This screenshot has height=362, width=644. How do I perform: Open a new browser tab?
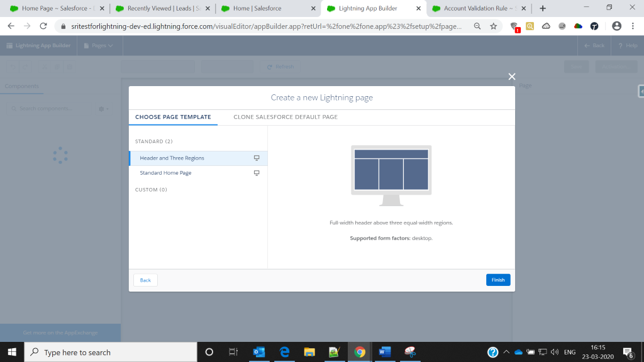coord(543,8)
